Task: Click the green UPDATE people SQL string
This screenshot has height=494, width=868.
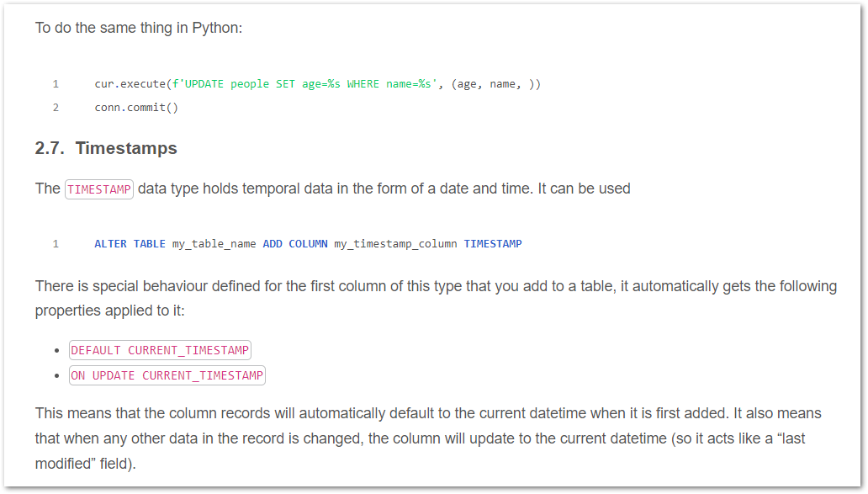Action: pos(303,84)
